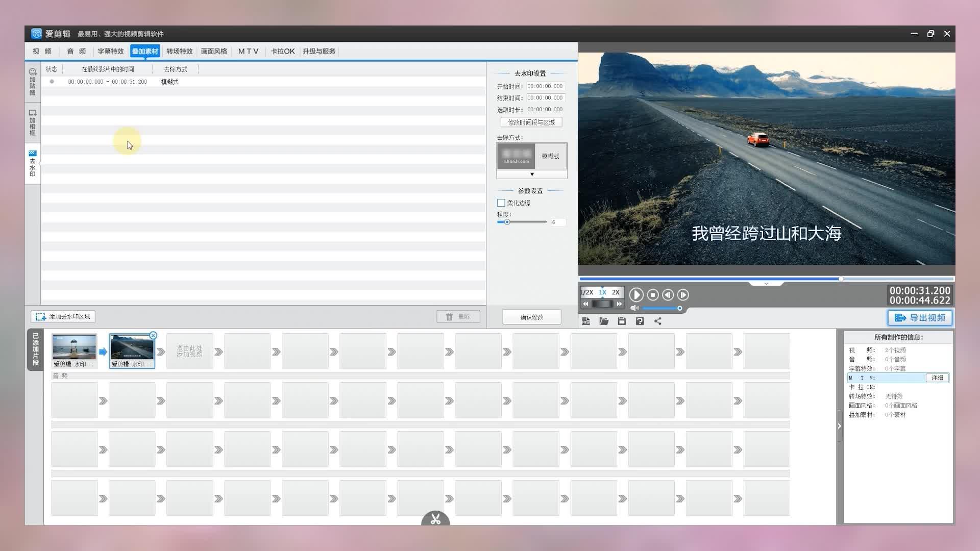Click the 程度 slider handle
The image size is (980, 551).
tap(507, 222)
